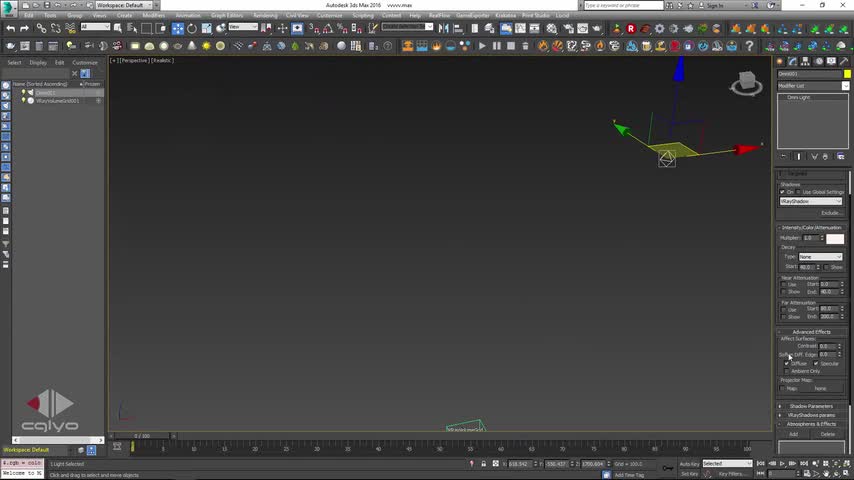Click the Play simulation triangle icon
The image size is (854, 480).
click(x=482, y=46)
